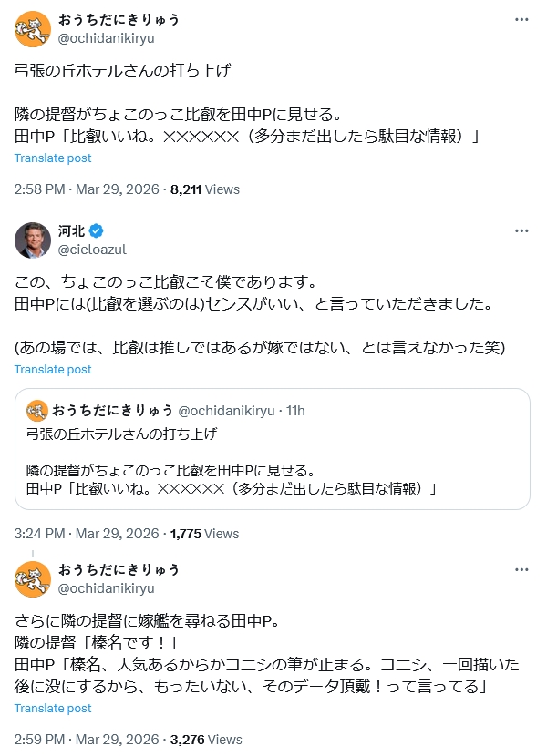Translate the bottom post about 榛名
This screenshot has height=756, width=547.
pos(53,708)
